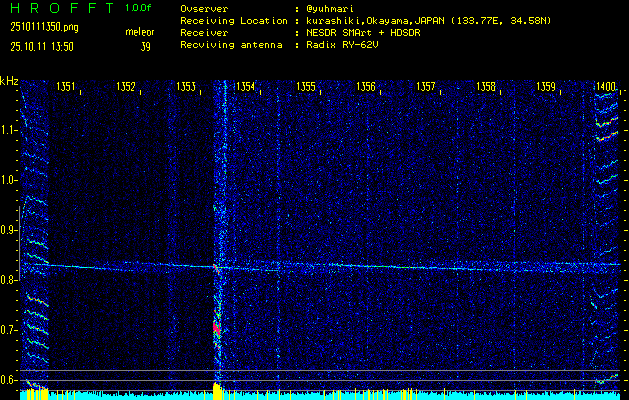The width and height of the screenshot is (629, 400).
Task: Click the 1359 time marker
Action: click(546, 87)
